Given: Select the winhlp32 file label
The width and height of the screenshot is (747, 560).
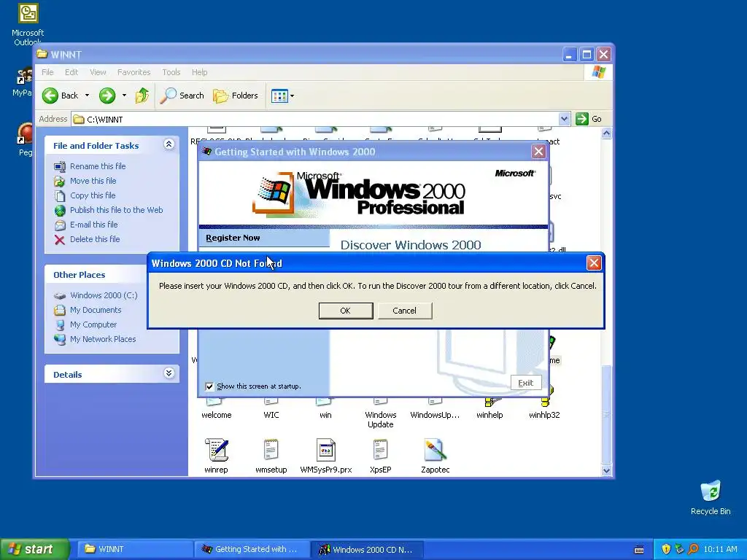Looking at the screenshot, I should click(x=544, y=415).
